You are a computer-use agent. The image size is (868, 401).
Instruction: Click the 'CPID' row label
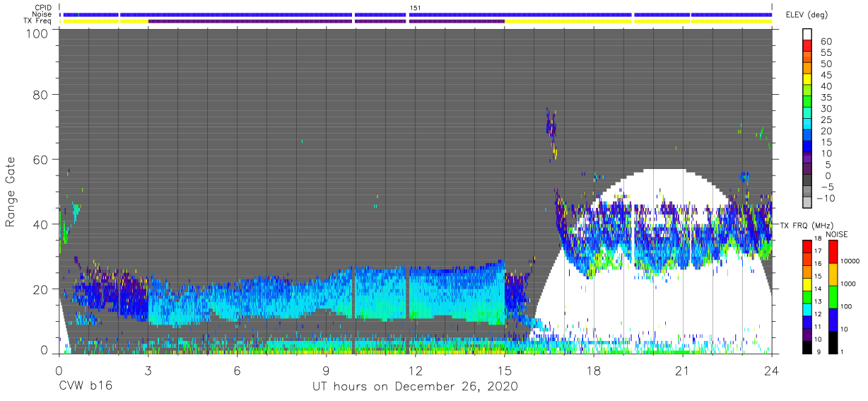click(45, 8)
